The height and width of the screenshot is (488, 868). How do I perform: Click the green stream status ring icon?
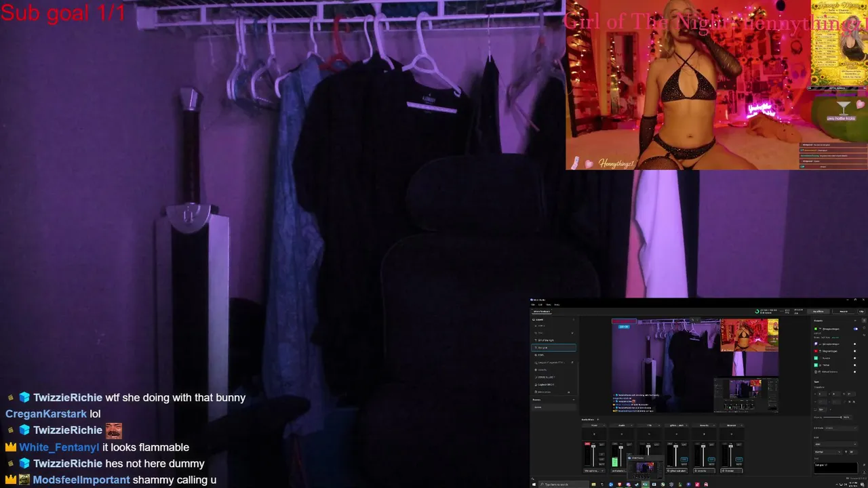(757, 312)
